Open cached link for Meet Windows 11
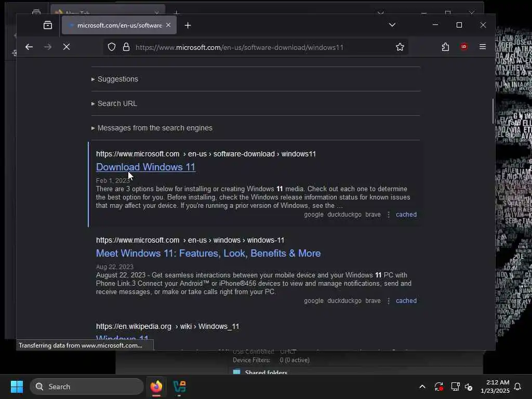532x399 pixels. (x=406, y=301)
